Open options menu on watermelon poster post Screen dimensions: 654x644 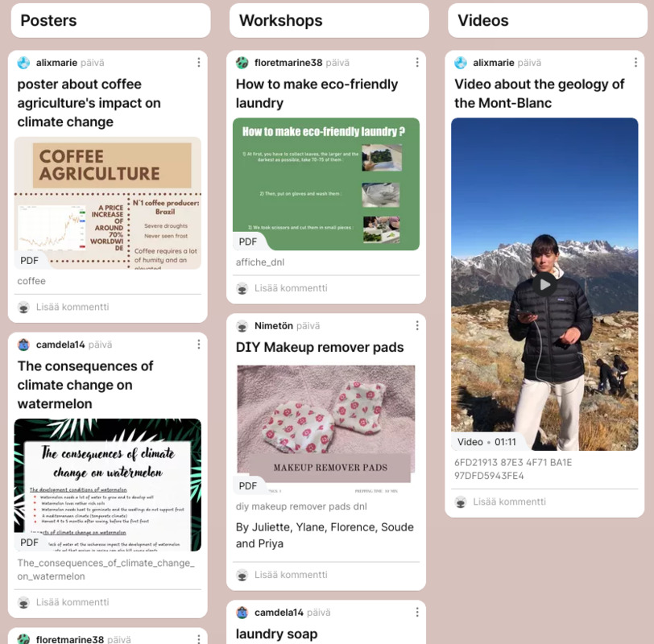[x=198, y=345]
